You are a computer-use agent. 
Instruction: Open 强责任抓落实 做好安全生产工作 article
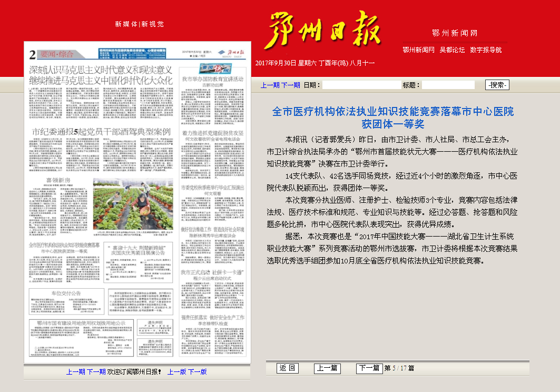pyautogui.click(x=213, y=317)
